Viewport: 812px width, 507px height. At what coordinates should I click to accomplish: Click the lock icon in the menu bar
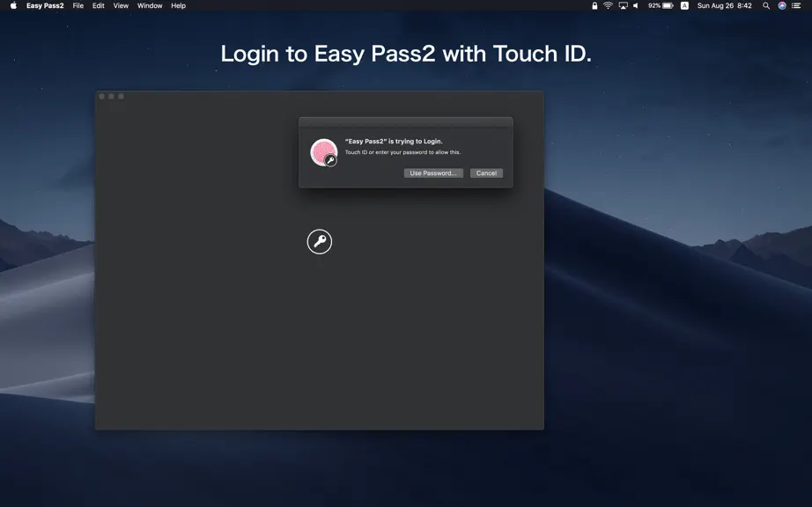click(594, 5)
